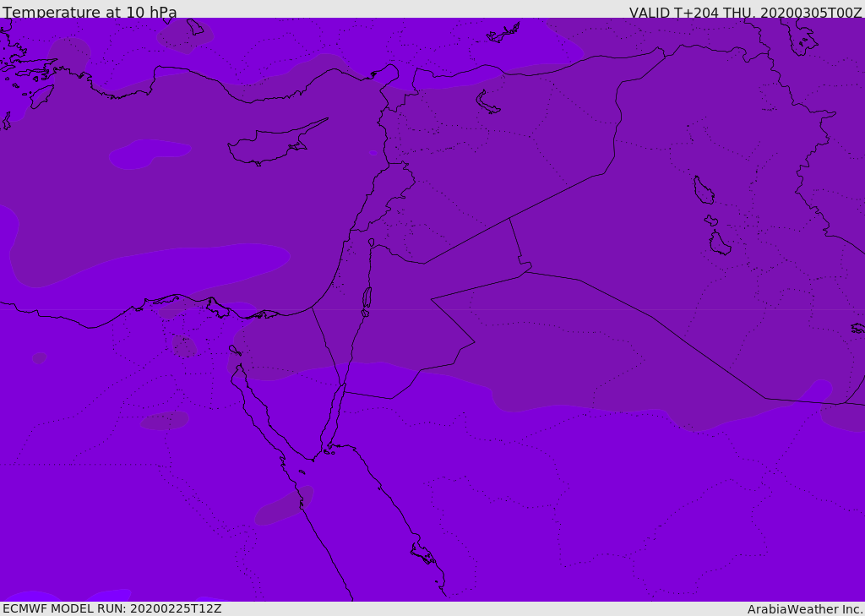The height and width of the screenshot is (616, 865).
Task: Click the 'VALID T+204 THU. 20200305T00Z' label
Action: click(745, 13)
